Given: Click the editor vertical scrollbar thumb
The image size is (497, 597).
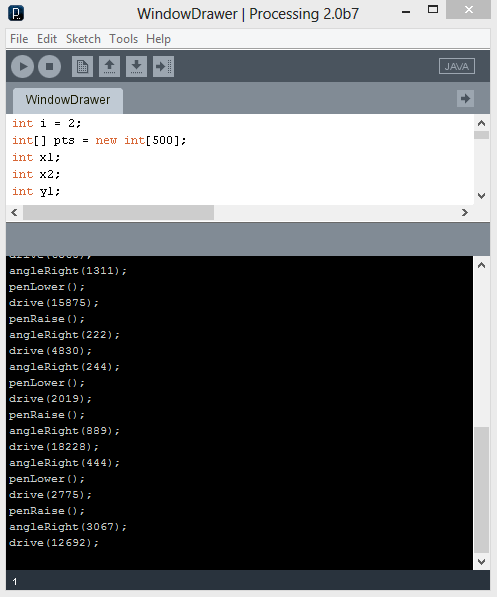Looking at the screenshot, I should (x=481, y=135).
